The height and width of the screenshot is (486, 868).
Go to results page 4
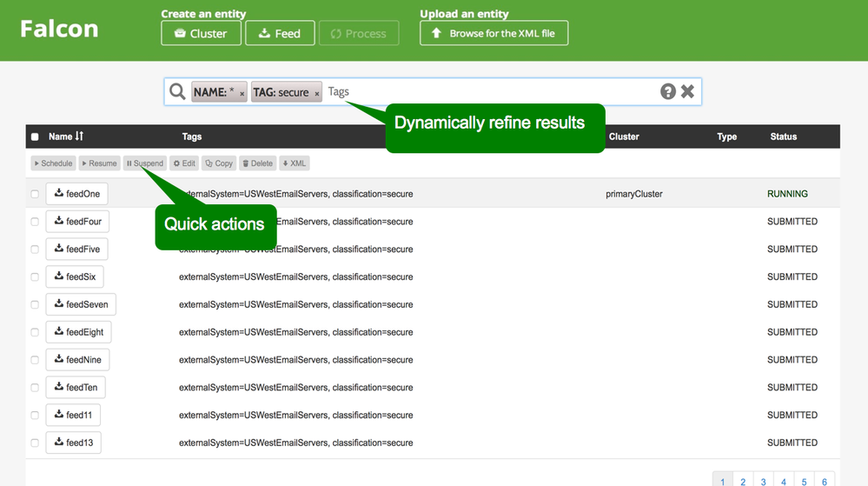tap(784, 481)
